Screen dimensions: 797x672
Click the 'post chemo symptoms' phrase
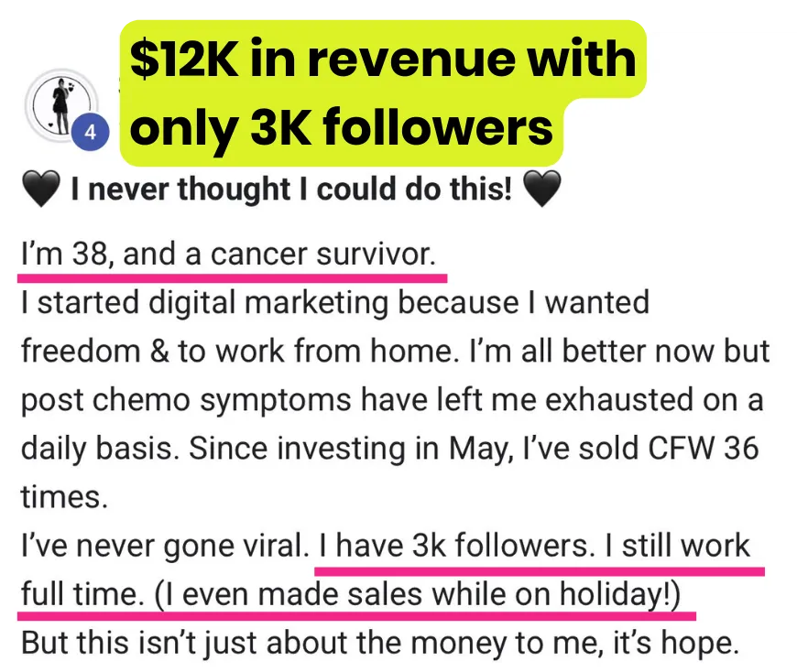tap(174, 400)
